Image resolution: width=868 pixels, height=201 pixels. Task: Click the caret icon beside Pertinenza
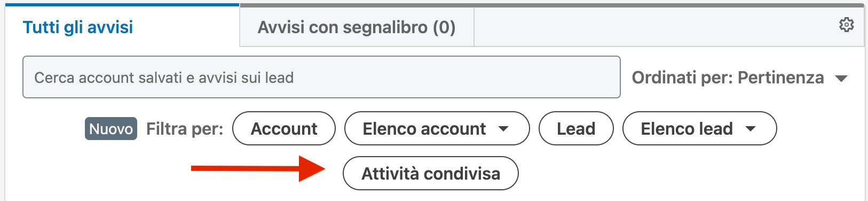pos(841,79)
